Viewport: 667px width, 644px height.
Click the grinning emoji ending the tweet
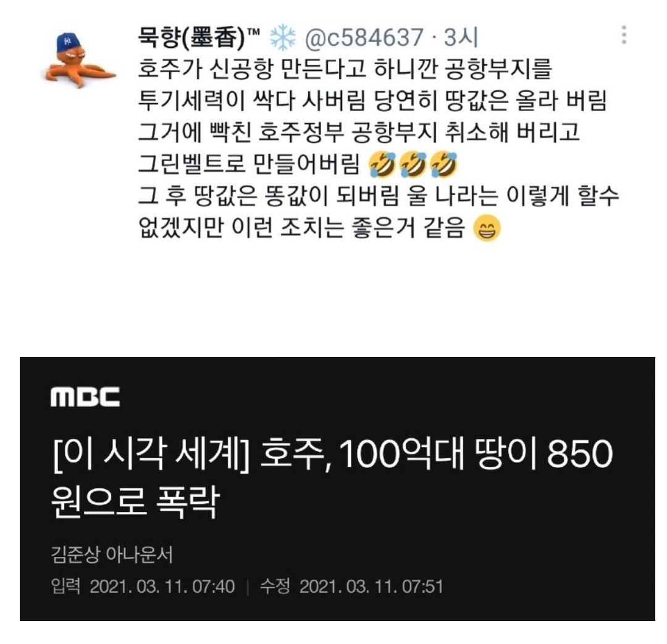[487, 228]
